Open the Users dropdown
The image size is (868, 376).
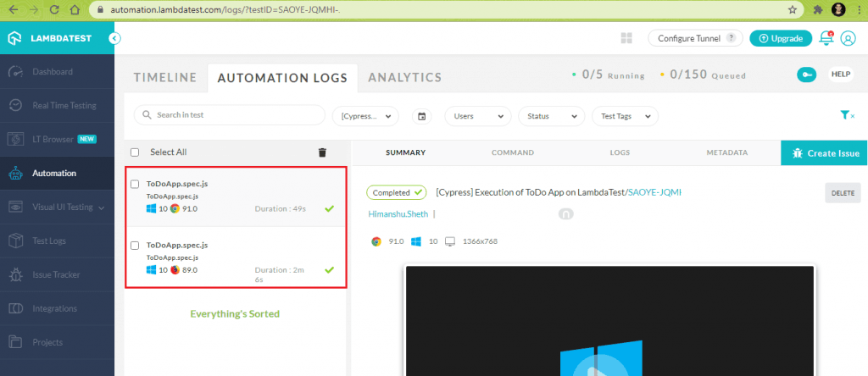click(x=478, y=116)
